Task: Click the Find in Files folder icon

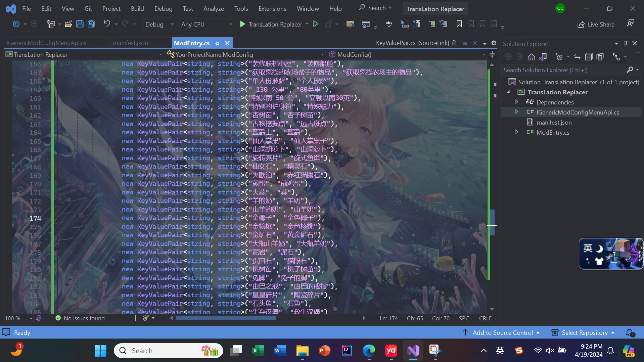Action: [x=350, y=24]
